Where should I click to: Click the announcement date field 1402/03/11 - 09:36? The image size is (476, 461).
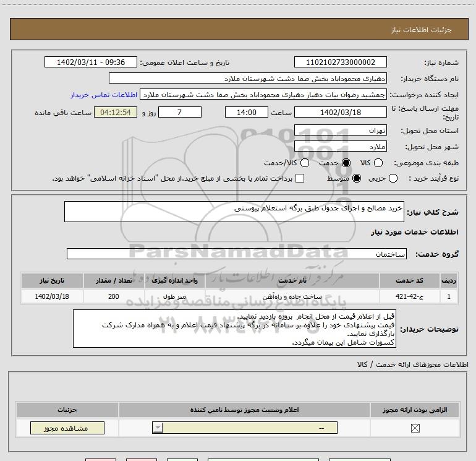click(91, 62)
